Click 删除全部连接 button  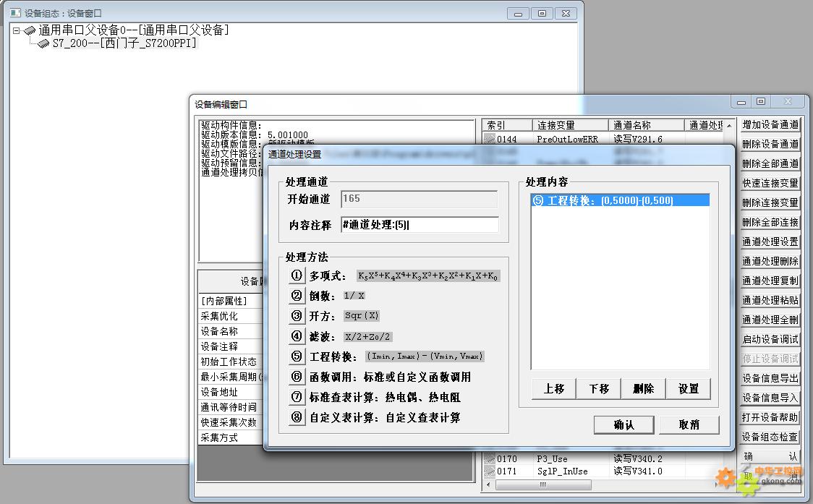tap(770, 223)
